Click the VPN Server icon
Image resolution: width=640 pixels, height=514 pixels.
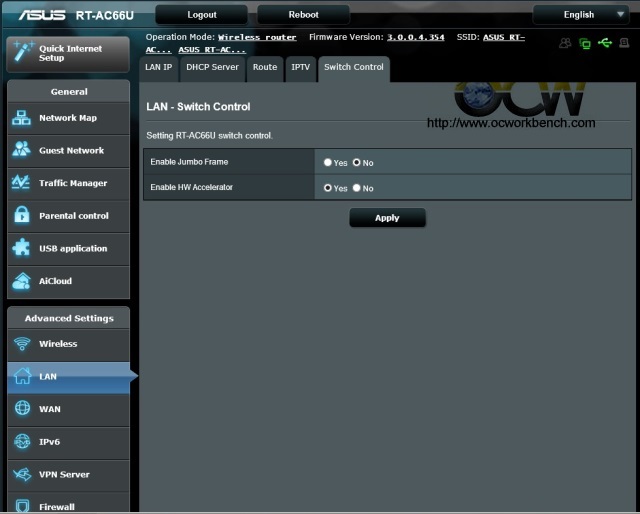pos(22,474)
